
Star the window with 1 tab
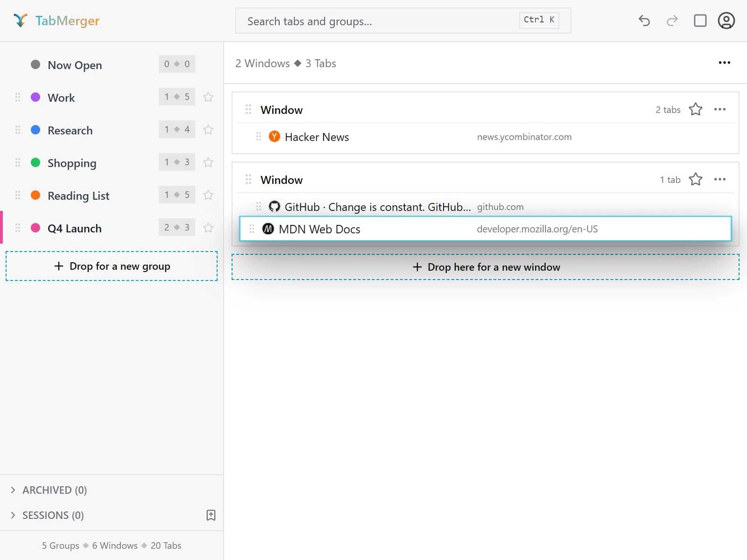click(x=696, y=179)
